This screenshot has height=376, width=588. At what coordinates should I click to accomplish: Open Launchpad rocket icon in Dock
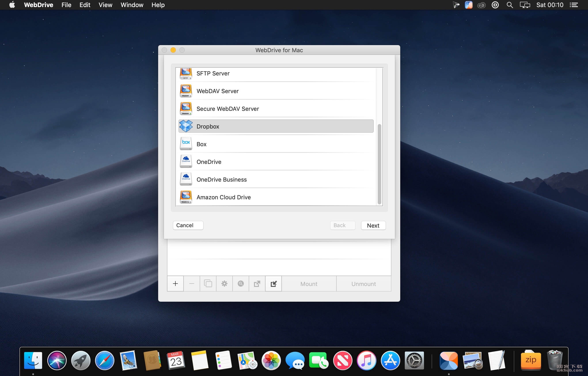81,360
